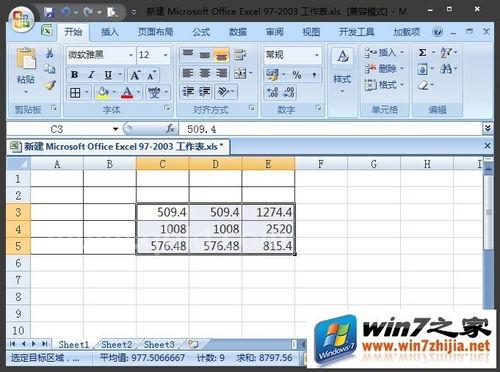Click the Merge and Center icon
Viewport: 500px width, 372px height.
coord(240,73)
